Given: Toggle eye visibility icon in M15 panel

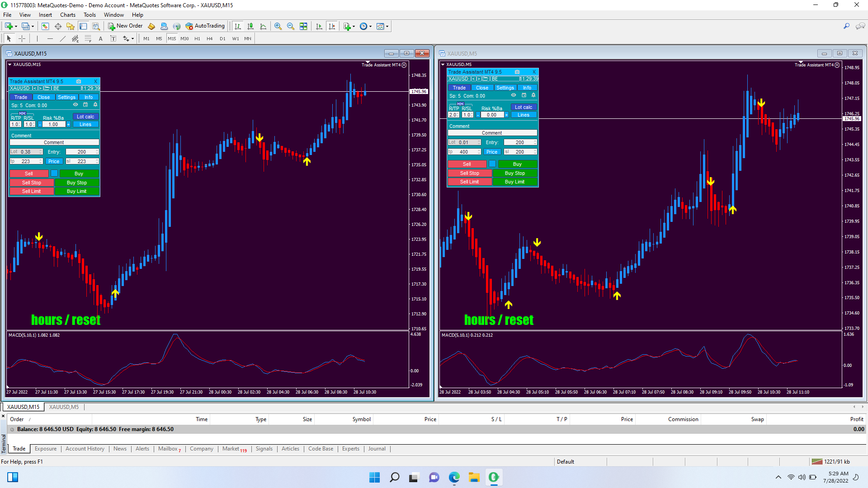Looking at the screenshot, I should pyautogui.click(x=75, y=105).
